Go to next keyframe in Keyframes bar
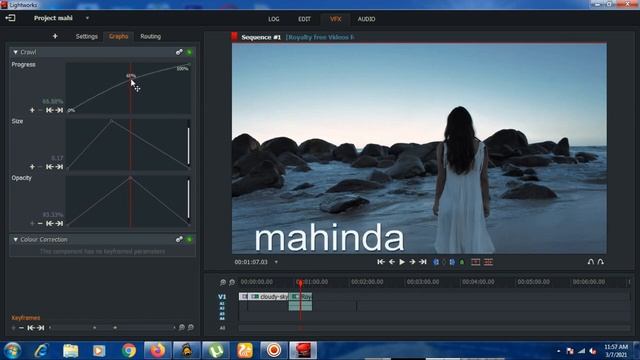 (41, 328)
